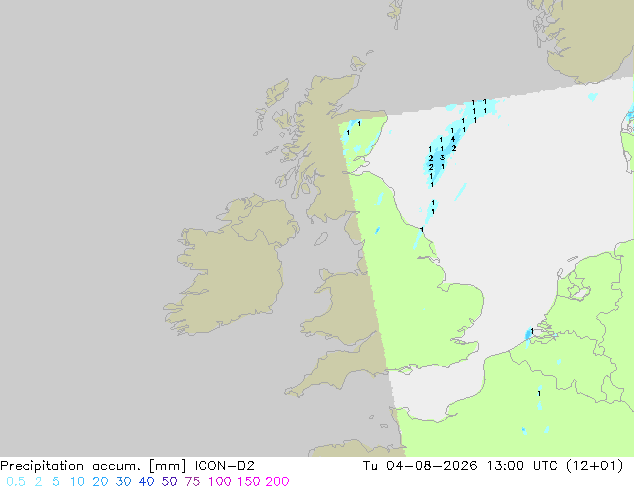Click the '(12+01)' forecast run label

[x=594, y=466]
